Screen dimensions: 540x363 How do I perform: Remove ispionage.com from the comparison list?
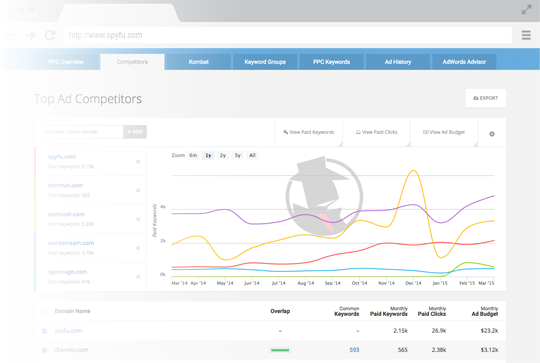point(138,277)
